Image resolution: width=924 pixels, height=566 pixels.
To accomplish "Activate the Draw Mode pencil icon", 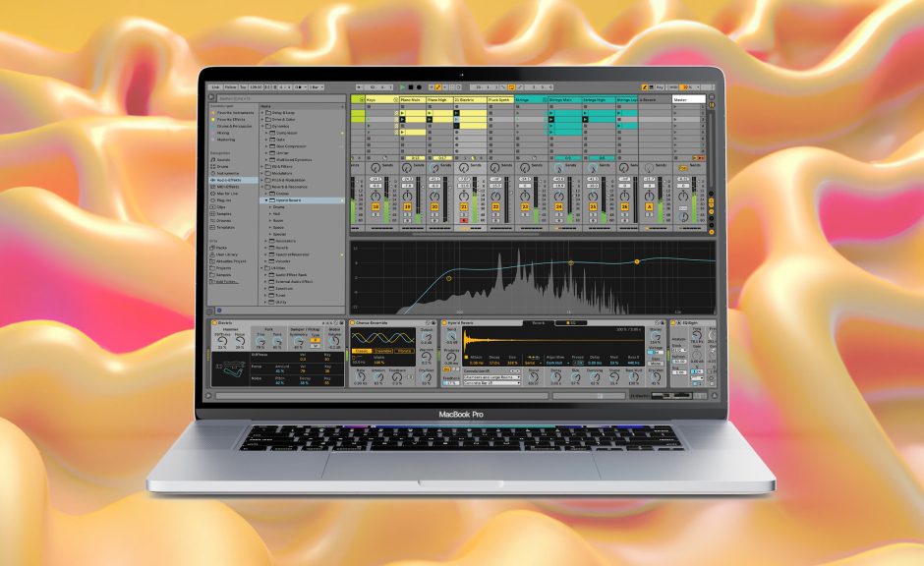I will coord(645,86).
